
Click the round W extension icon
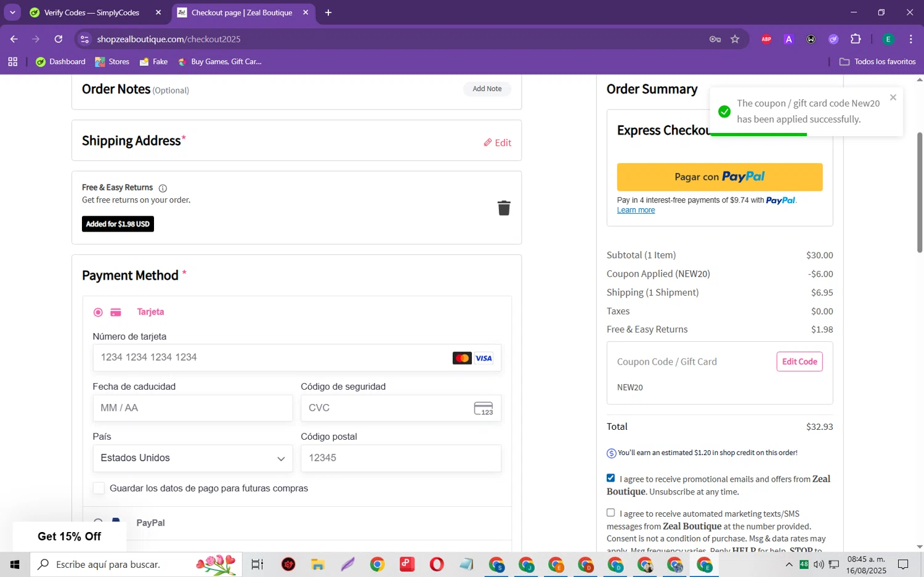(x=811, y=39)
